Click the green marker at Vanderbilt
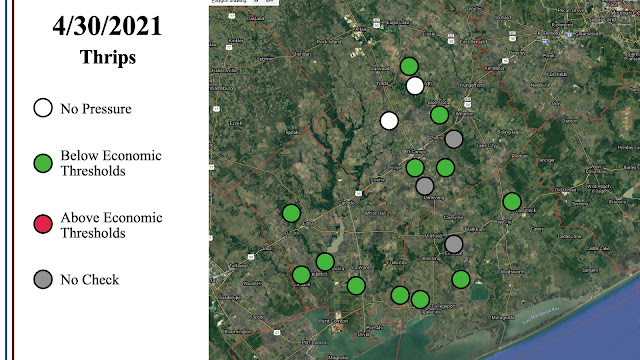640x360 pixels. click(x=301, y=275)
